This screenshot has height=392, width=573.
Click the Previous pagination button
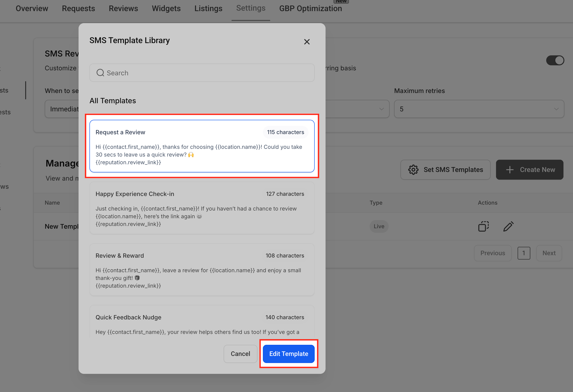(493, 253)
